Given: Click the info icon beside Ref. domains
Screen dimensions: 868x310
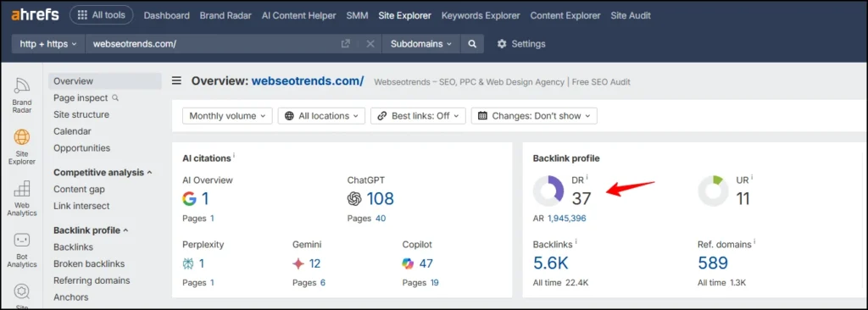Looking at the screenshot, I should tap(754, 242).
